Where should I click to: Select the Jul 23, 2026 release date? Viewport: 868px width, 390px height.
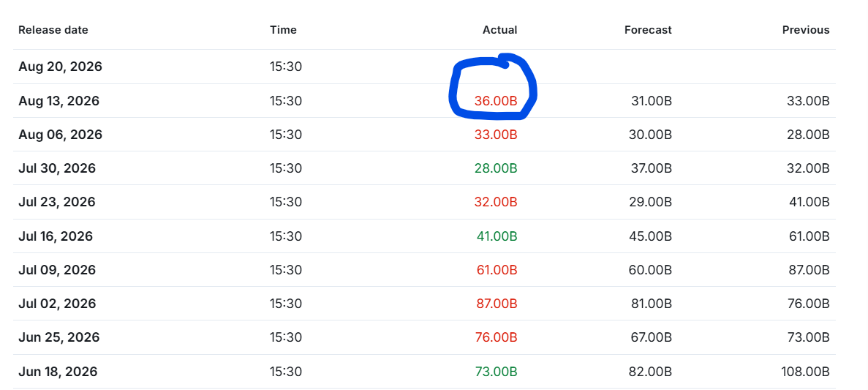point(57,202)
